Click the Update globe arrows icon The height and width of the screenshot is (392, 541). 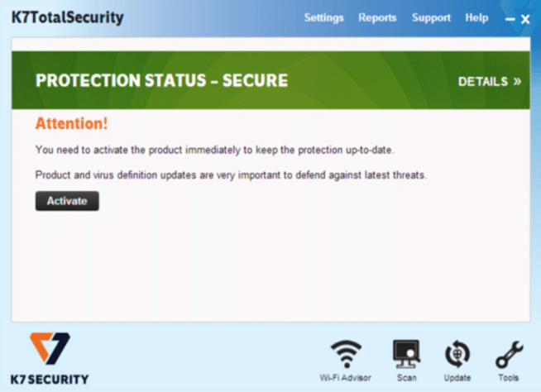[457, 354]
